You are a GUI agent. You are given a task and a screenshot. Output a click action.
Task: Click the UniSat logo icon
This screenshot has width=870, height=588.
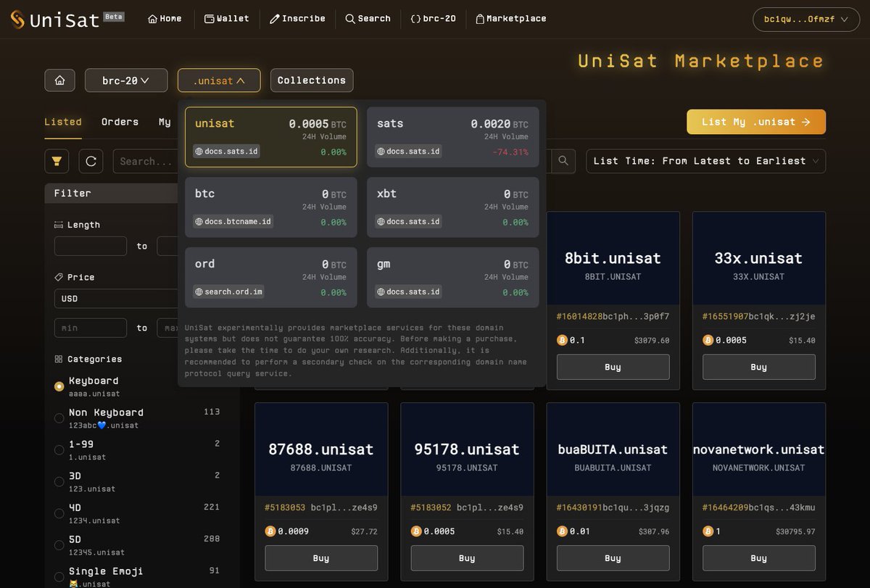pos(17,20)
